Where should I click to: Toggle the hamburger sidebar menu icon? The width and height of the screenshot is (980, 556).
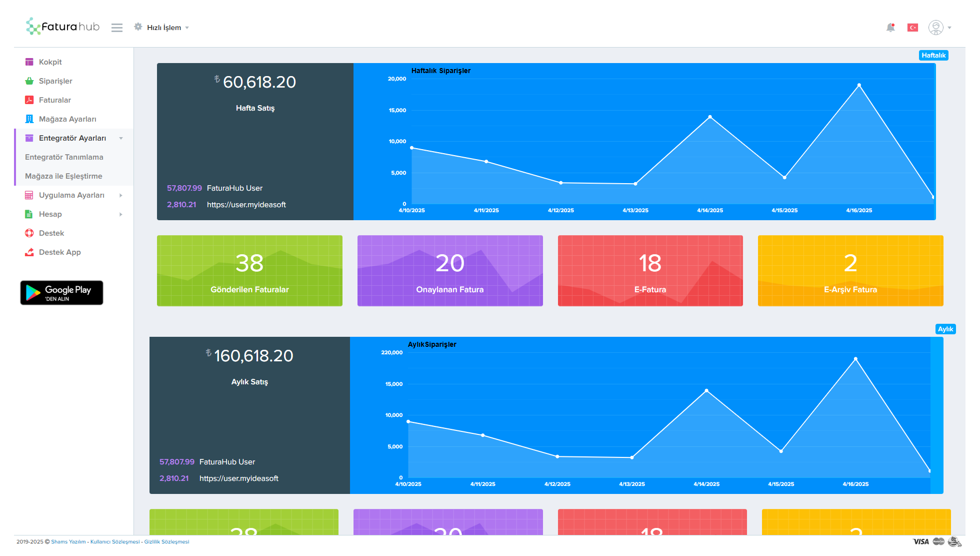[117, 28]
